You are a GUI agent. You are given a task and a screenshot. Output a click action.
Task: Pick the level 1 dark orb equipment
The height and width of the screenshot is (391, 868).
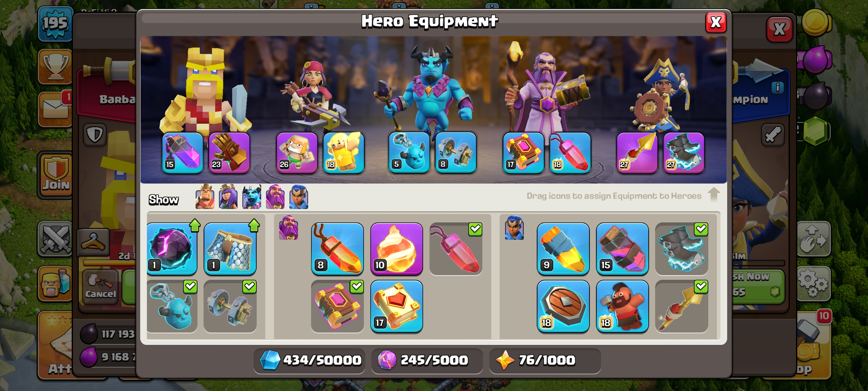(x=172, y=249)
